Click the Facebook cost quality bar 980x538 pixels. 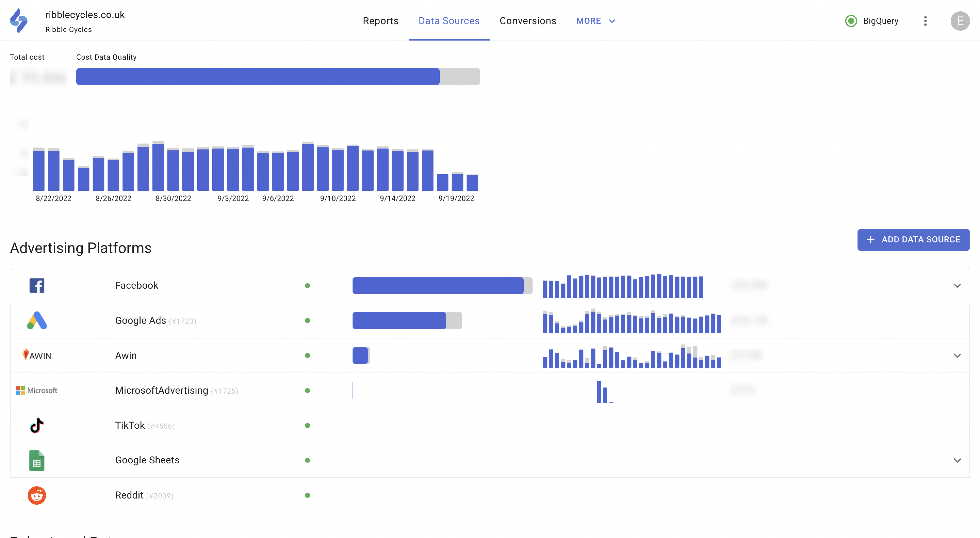[442, 286]
